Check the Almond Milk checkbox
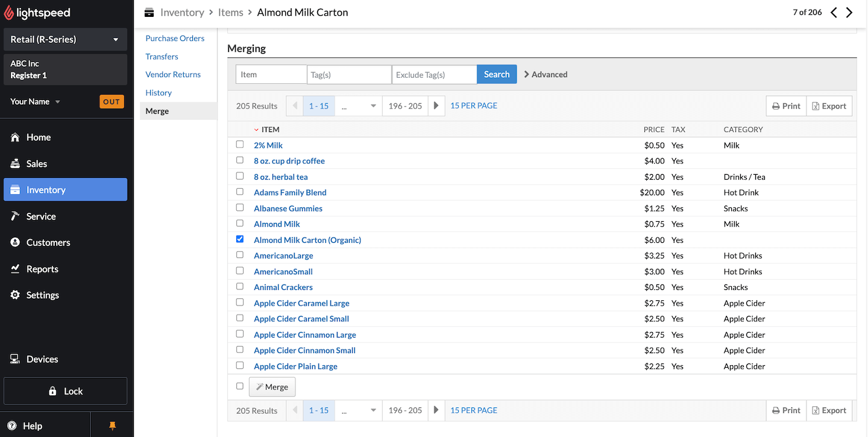 point(240,224)
